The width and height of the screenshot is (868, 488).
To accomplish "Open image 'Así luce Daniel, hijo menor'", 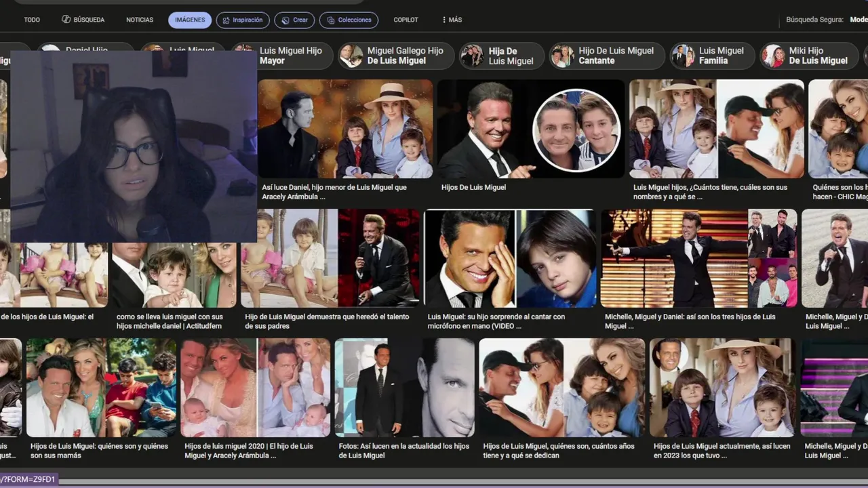I will tap(345, 129).
